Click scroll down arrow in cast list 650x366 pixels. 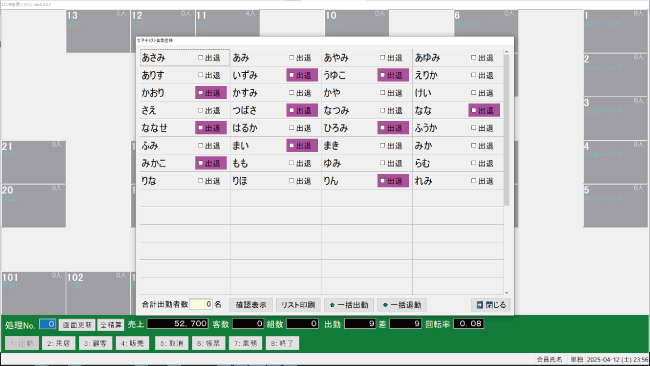(507, 293)
